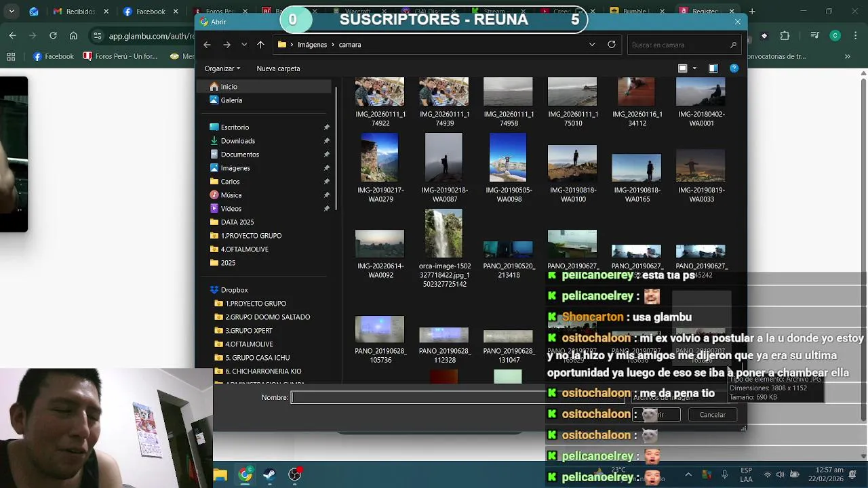Toggle the preview pane
The height and width of the screenshot is (488, 868).
tap(713, 68)
